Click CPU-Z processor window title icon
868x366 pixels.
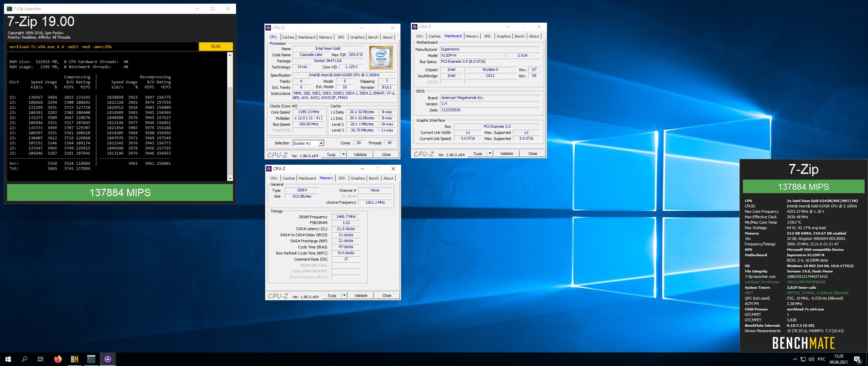[x=269, y=28]
